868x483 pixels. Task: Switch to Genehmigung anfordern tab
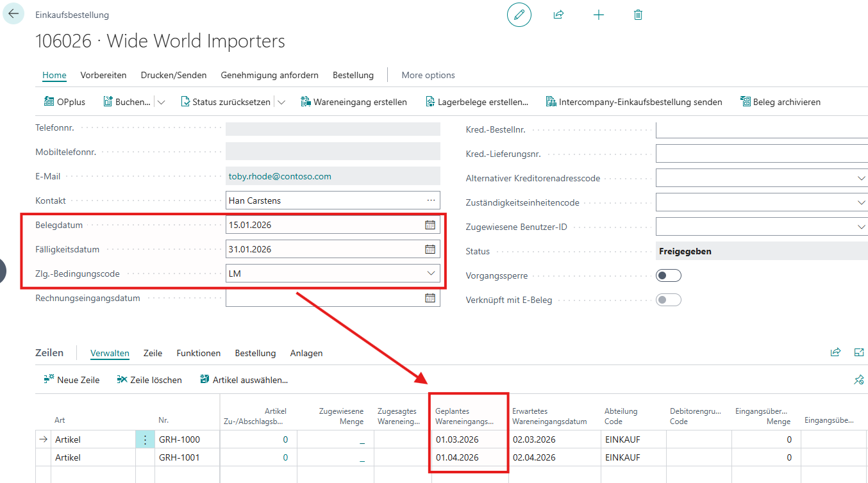269,75
